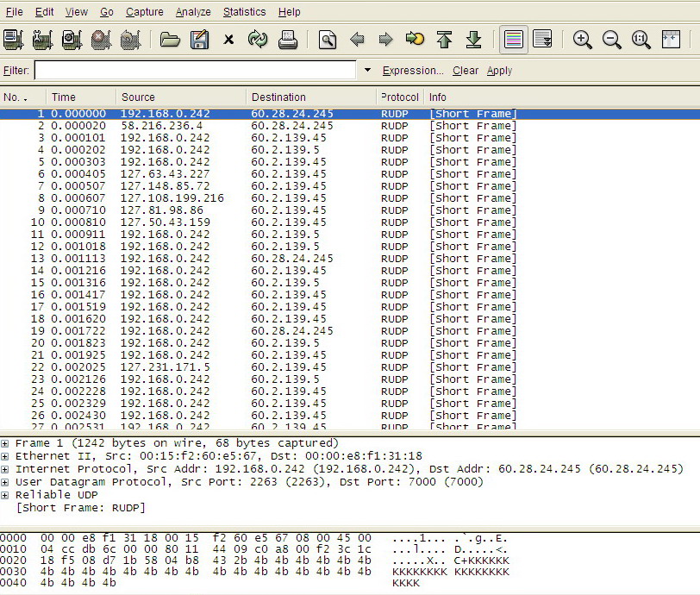
Task: Open the Analyze menu
Action: [x=193, y=12]
